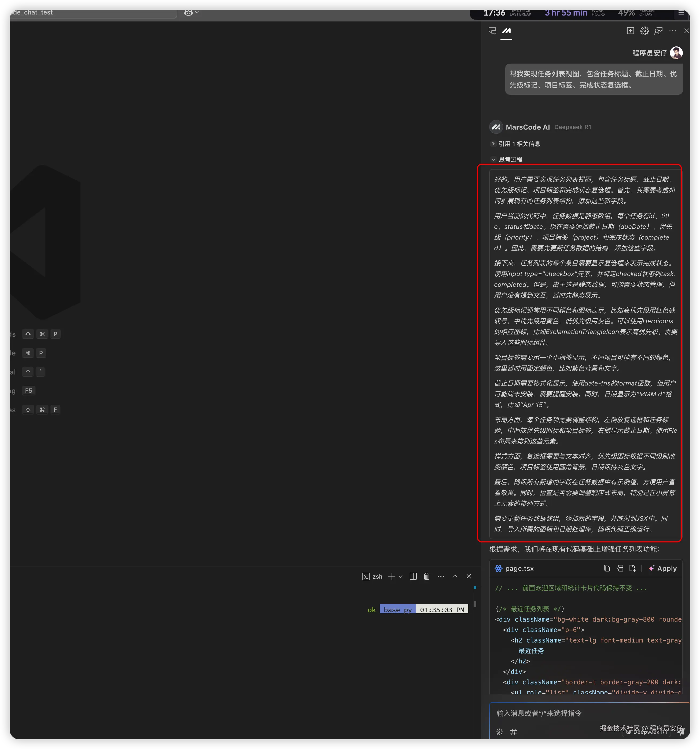The width and height of the screenshot is (700, 749).
Task: Create new file from code snippet
Action: (633, 568)
